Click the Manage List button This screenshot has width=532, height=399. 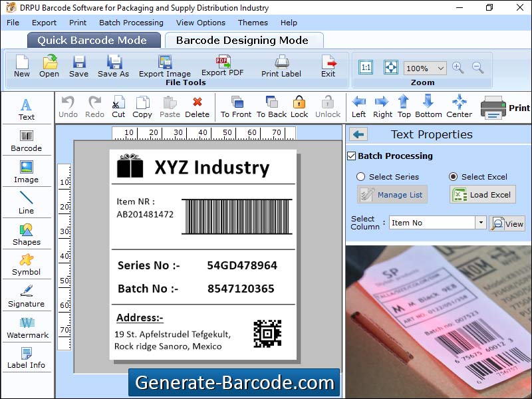pyautogui.click(x=392, y=194)
